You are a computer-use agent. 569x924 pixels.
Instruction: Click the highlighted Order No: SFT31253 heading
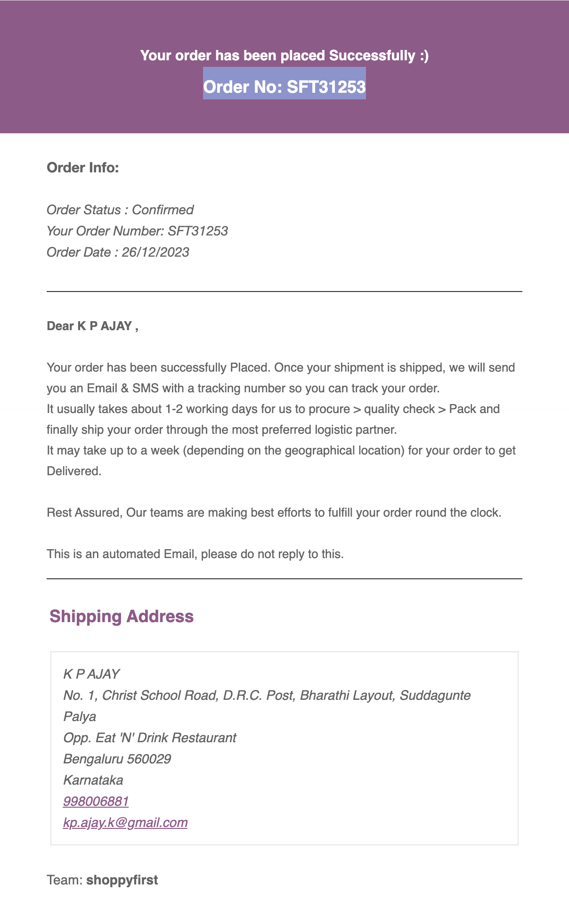284,87
